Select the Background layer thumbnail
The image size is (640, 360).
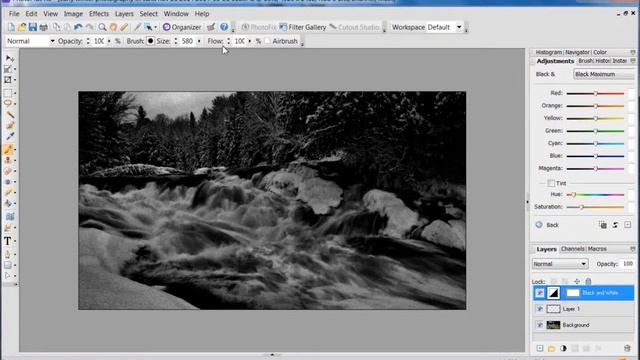(x=553, y=325)
